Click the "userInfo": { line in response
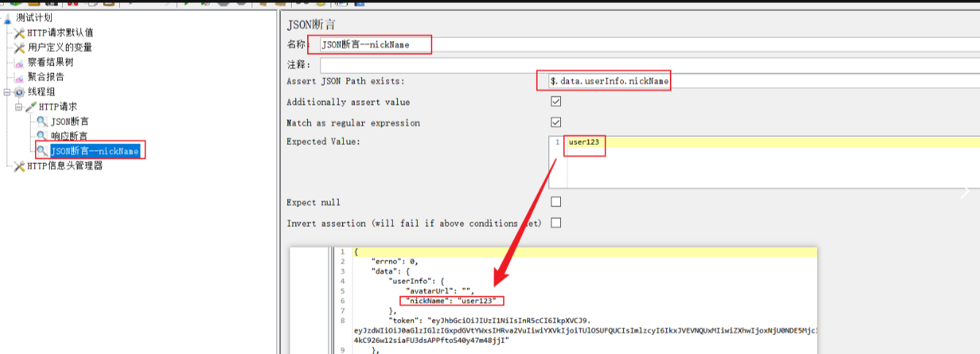Image resolution: width=980 pixels, height=354 pixels. click(416, 281)
